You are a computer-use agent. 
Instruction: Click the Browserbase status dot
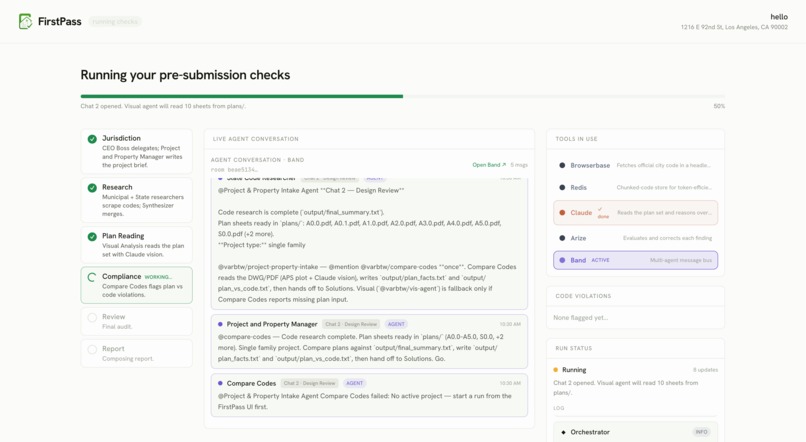pos(562,165)
